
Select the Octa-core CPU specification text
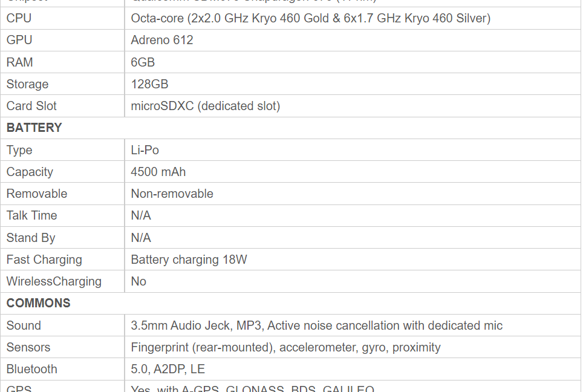[310, 18]
